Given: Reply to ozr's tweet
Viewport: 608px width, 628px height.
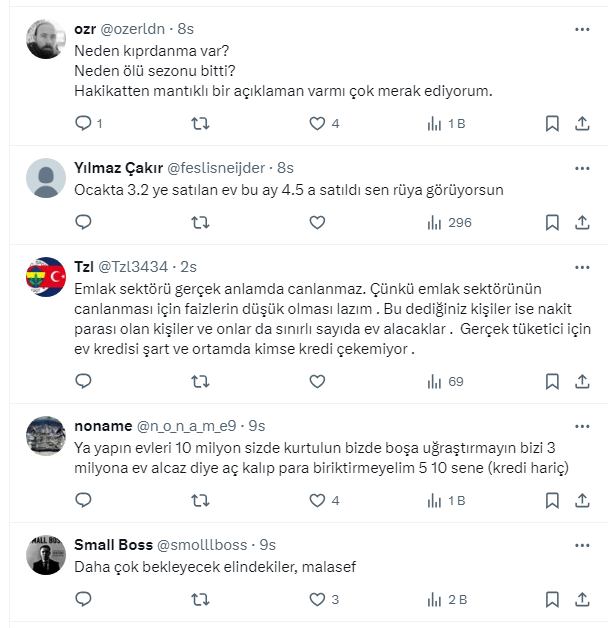Looking at the screenshot, I should (x=83, y=124).
